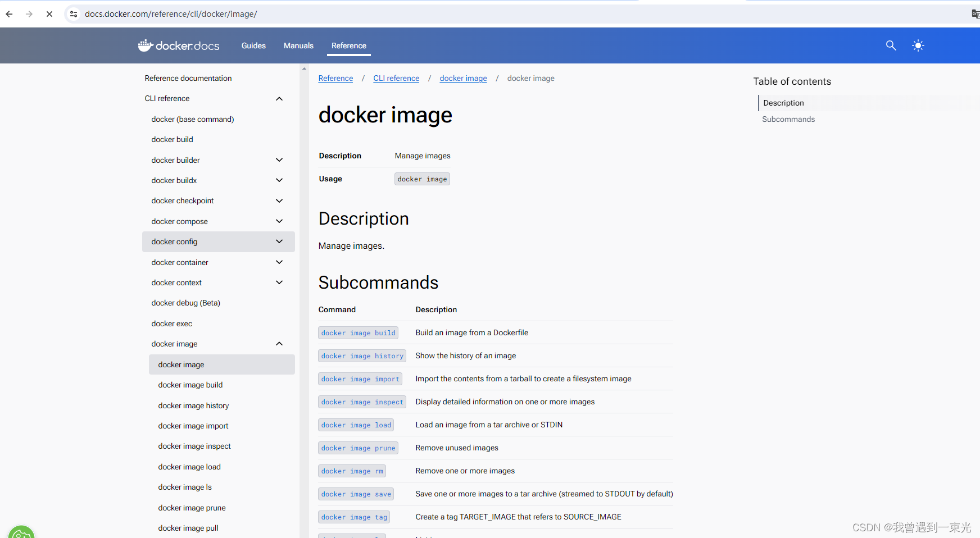This screenshot has width=980, height=538.
Task: Open docker image build command link
Action: click(359, 333)
